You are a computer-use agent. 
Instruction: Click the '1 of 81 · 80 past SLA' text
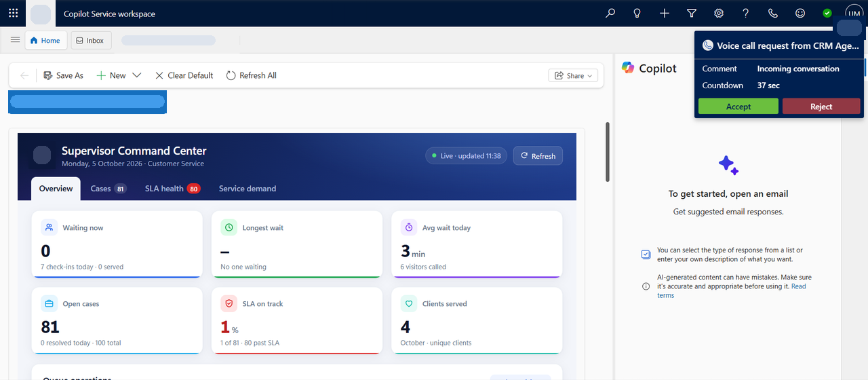click(x=250, y=343)
